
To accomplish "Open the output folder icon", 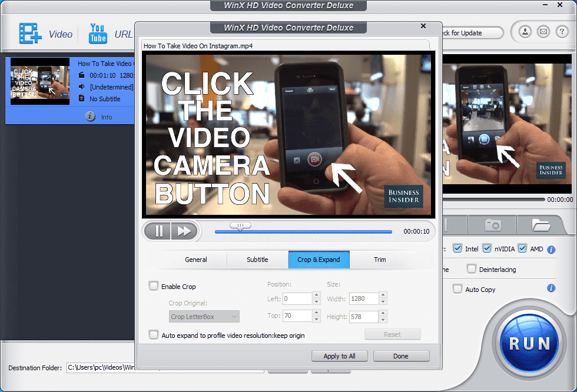I will click(x=540, y=224).
